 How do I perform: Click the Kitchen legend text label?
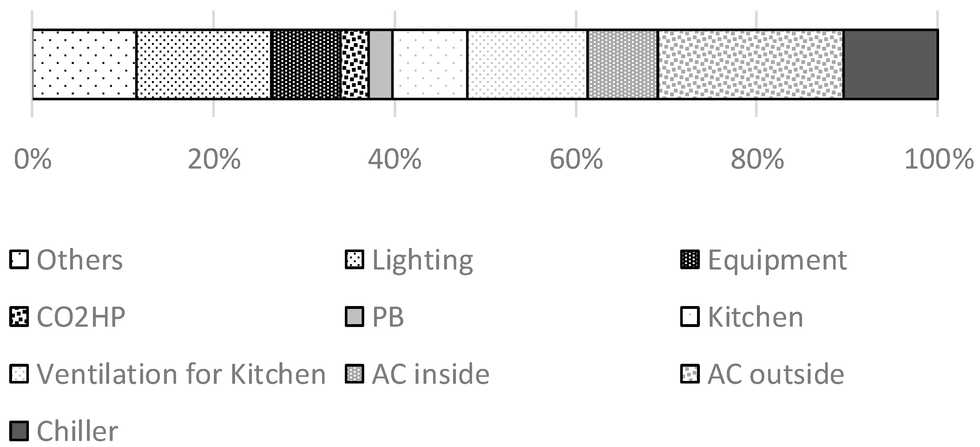[x=755, y=317]
